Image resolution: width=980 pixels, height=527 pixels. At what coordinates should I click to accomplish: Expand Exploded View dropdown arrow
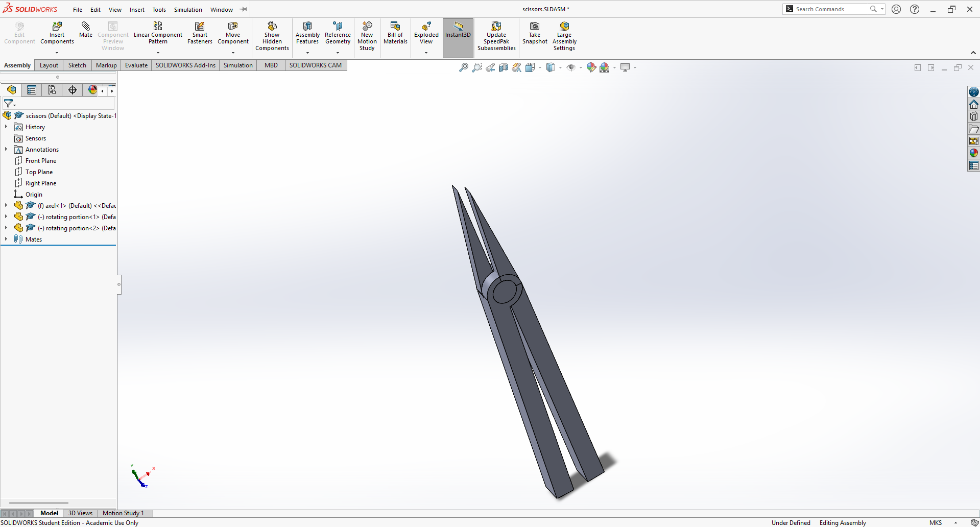[x=426, y=53]
